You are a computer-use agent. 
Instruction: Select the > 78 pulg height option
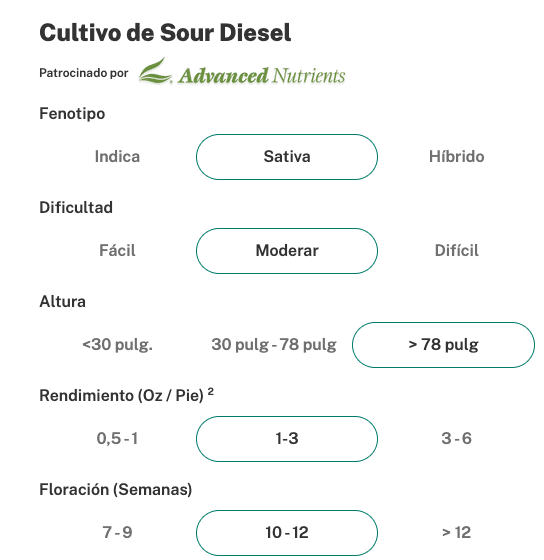(x=443, y=345)
